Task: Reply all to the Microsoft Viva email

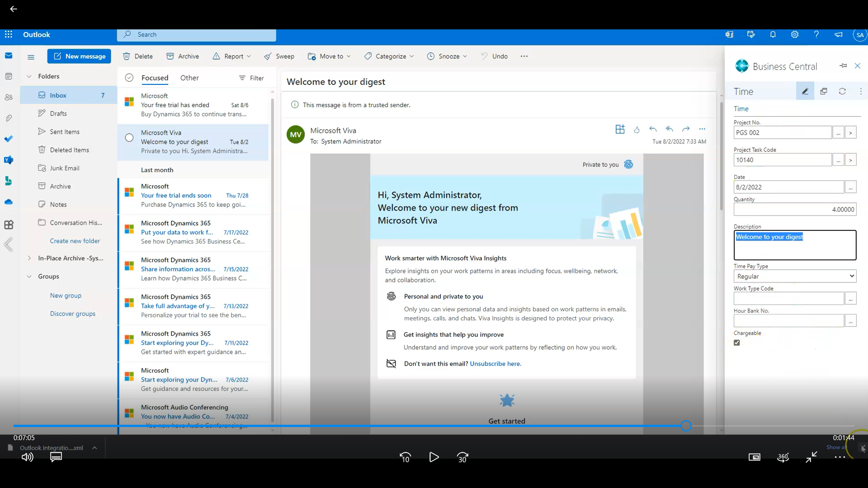Action: (670, 129)
